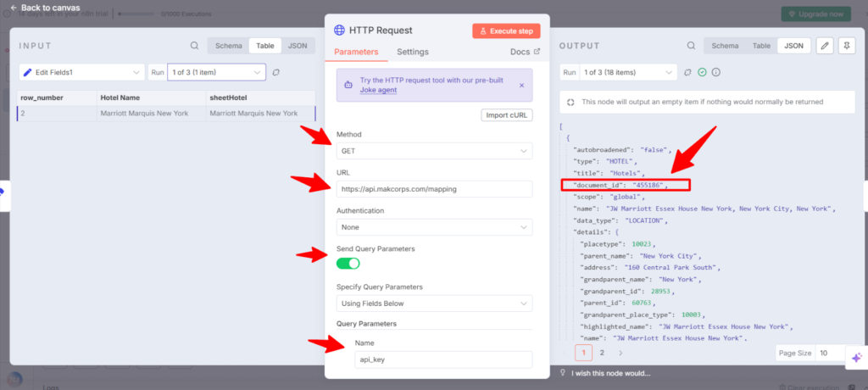Click the refresh icon beside input run selector

(276, 73)
